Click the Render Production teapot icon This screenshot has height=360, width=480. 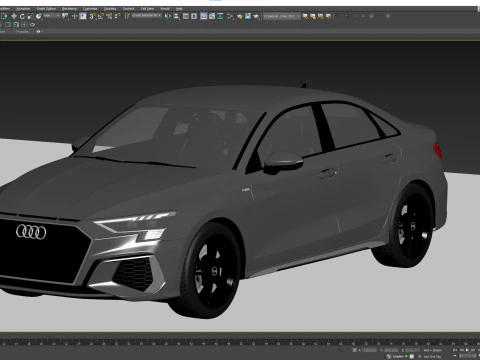pyautogui.click(x=256, y=16)
